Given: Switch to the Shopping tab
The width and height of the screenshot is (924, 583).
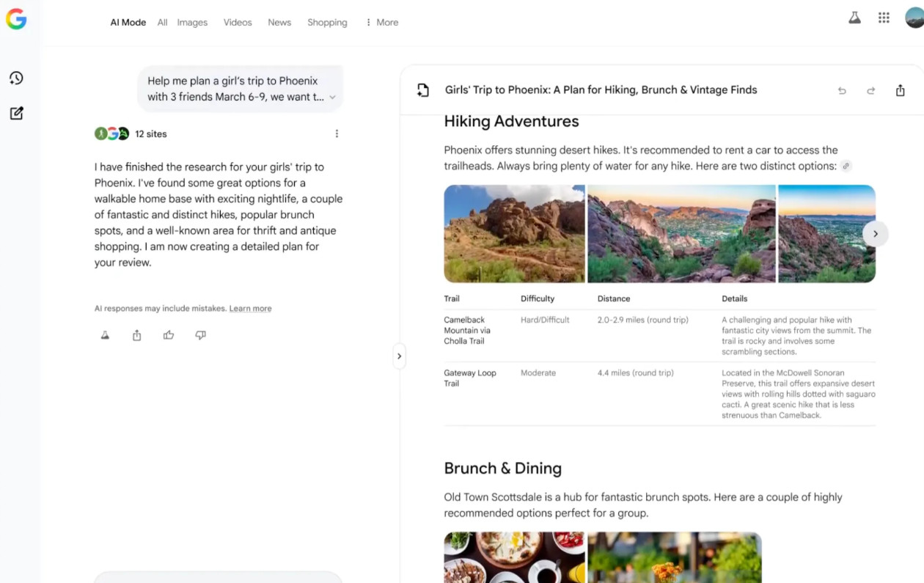Looking at the screenshot, I should [x=327, y=23].
